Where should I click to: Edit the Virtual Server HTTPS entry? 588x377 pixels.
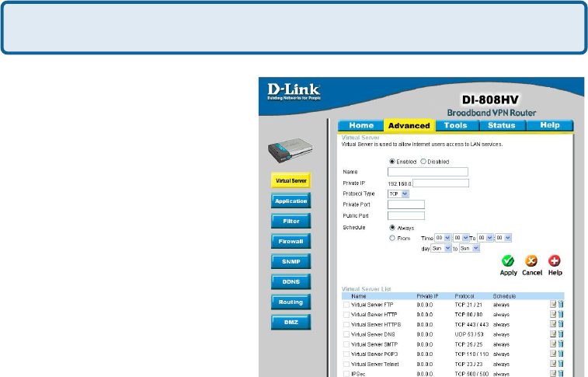553,324
